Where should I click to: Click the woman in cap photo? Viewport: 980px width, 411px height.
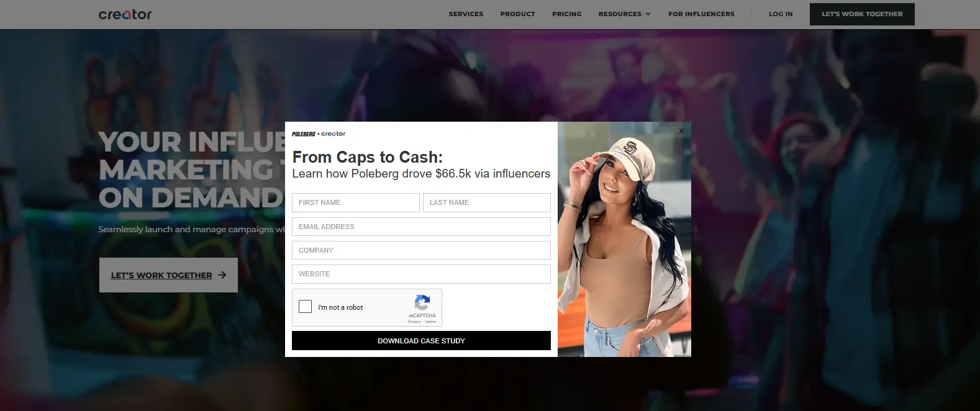[x=624, y=240]
